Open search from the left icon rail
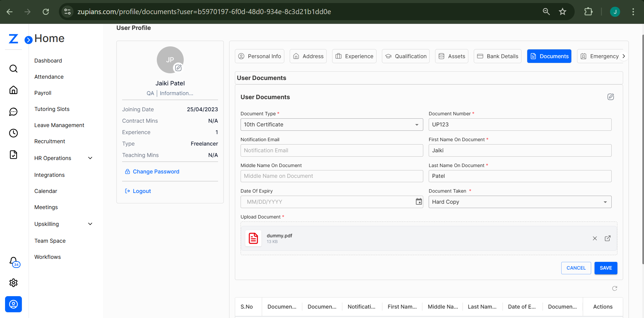 [13, 68]
